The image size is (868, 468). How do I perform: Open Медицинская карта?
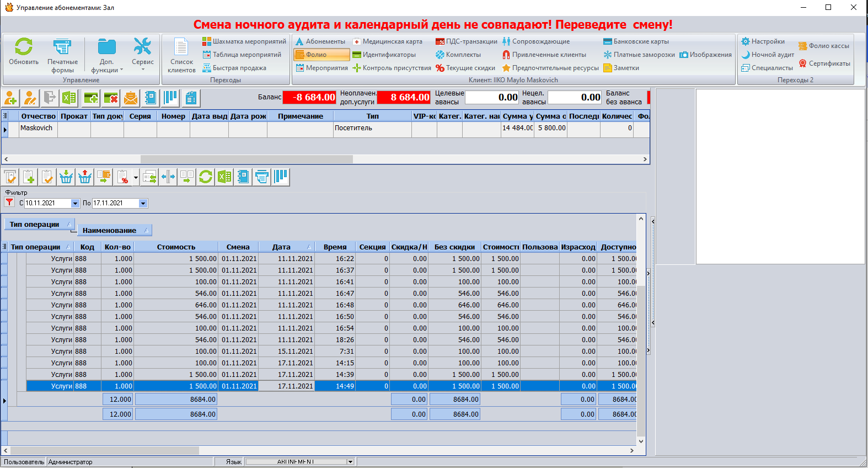coord(388,41)
